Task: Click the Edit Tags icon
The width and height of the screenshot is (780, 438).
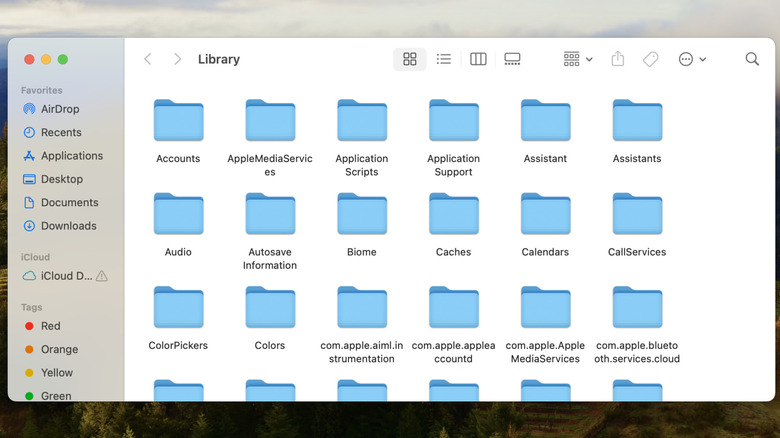Action: 650,59
